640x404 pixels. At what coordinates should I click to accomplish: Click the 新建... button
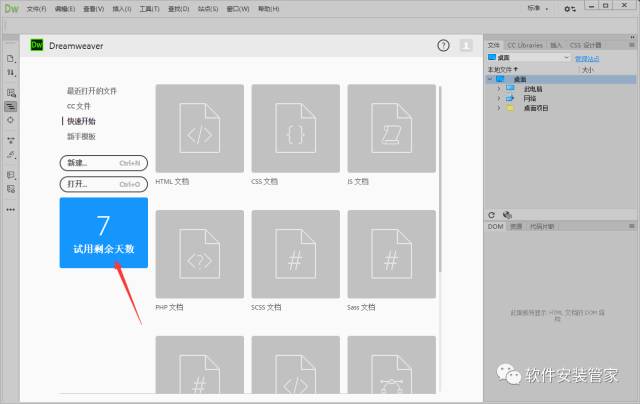pyautogui.click(x=103, y=163)
